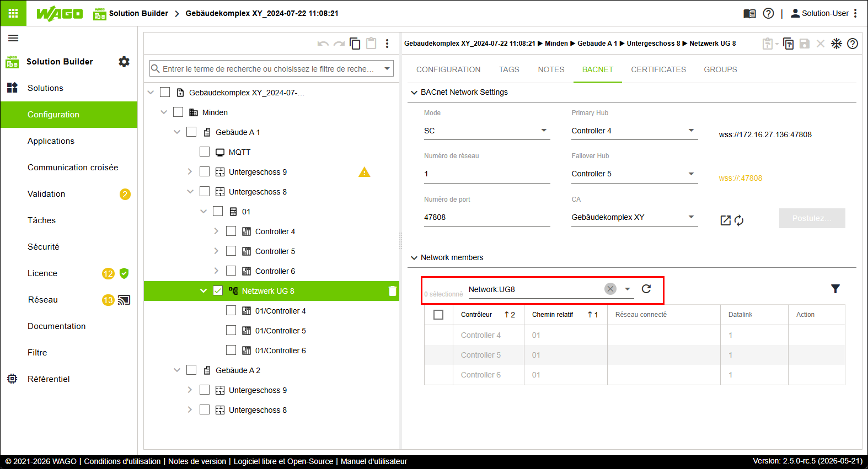Select all network members header checkbox
This screenshot has height=469, width=868.
[438, 315]
